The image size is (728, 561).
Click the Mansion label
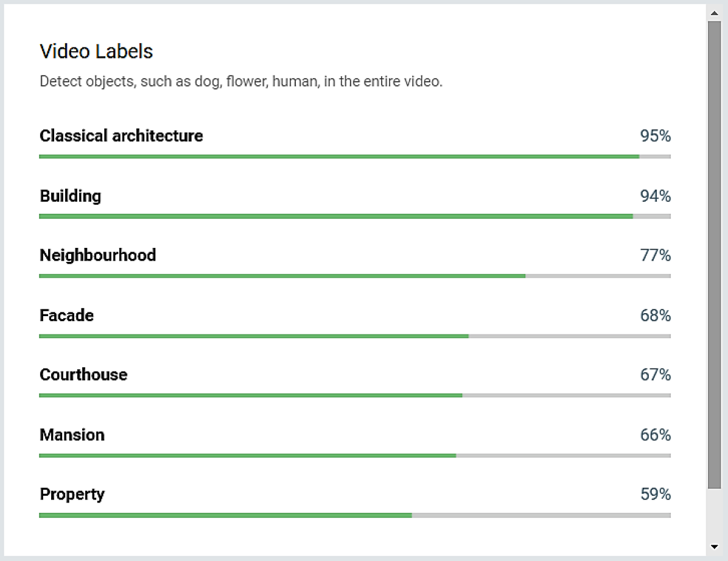(x=72, y=435)
